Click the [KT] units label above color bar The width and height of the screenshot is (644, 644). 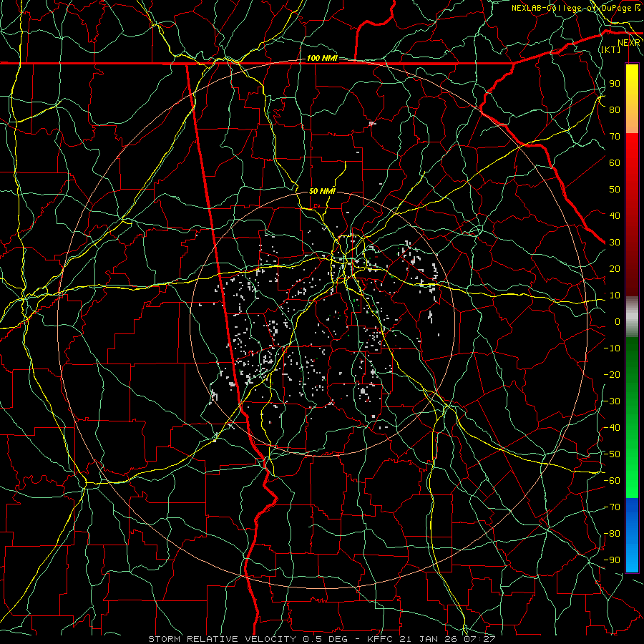coord(610,49)
